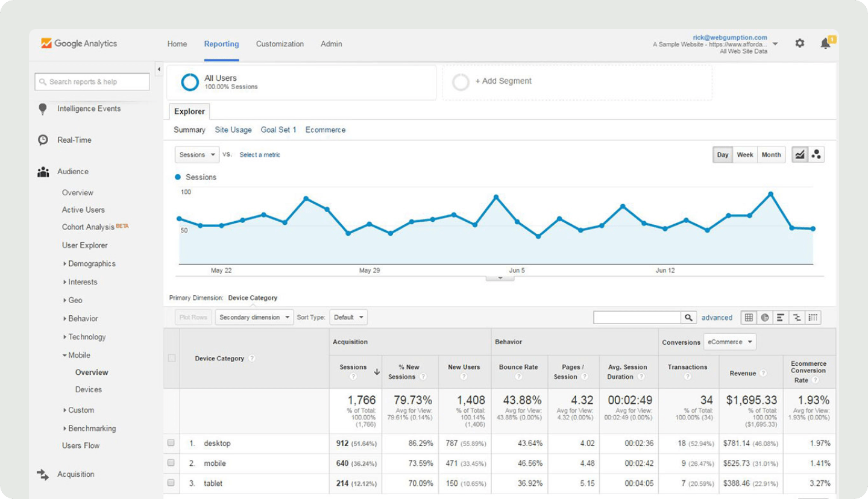Viewport: 868px width, 499px height.
Task: Open the Customization menu
Action: [280, 43]
